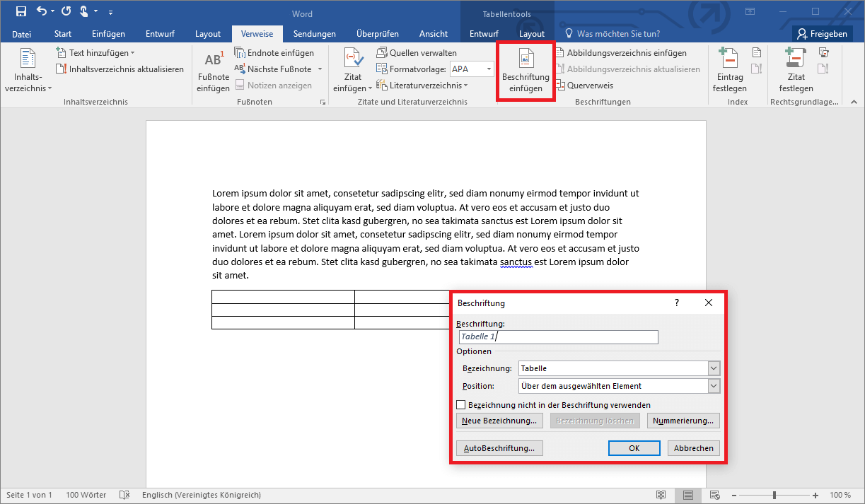Customize Quick Access Toolbar dropdown

pos(110,12)
